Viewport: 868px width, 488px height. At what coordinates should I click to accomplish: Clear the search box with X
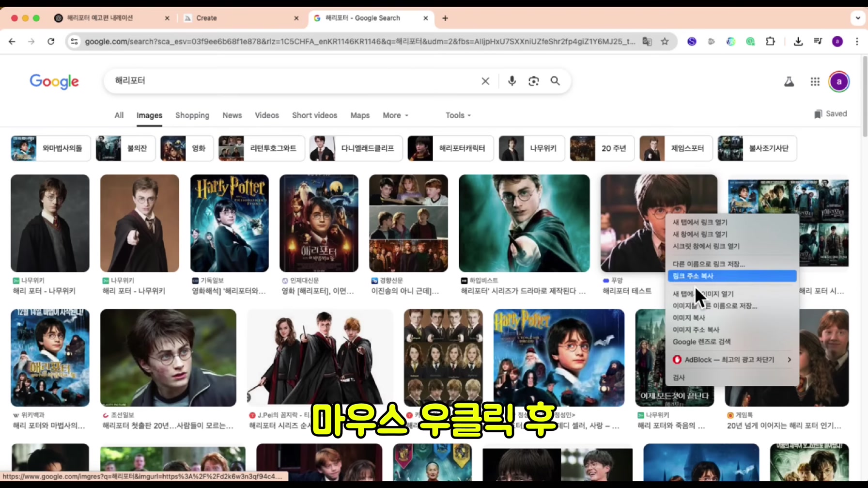(485, 81)
